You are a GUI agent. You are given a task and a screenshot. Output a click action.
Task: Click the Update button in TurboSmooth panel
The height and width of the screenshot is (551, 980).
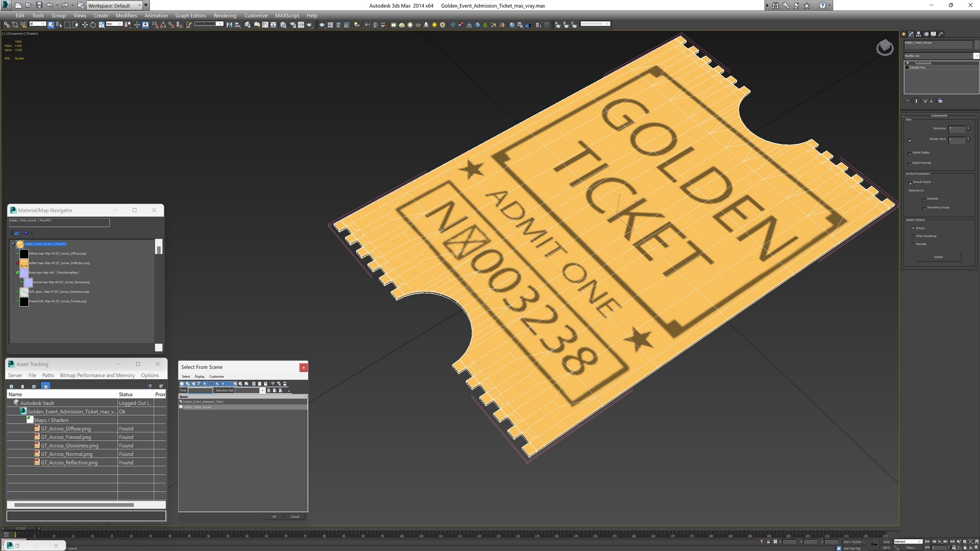pyautogui.click(x=938, y=257)
